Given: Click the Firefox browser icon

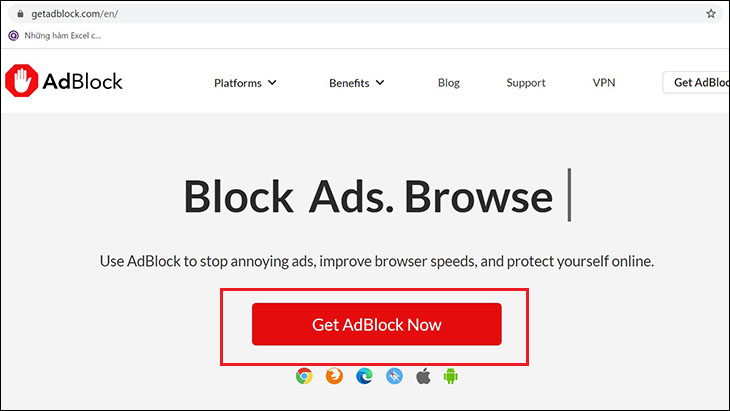Looking at the screenshot, I should [334, 376].
